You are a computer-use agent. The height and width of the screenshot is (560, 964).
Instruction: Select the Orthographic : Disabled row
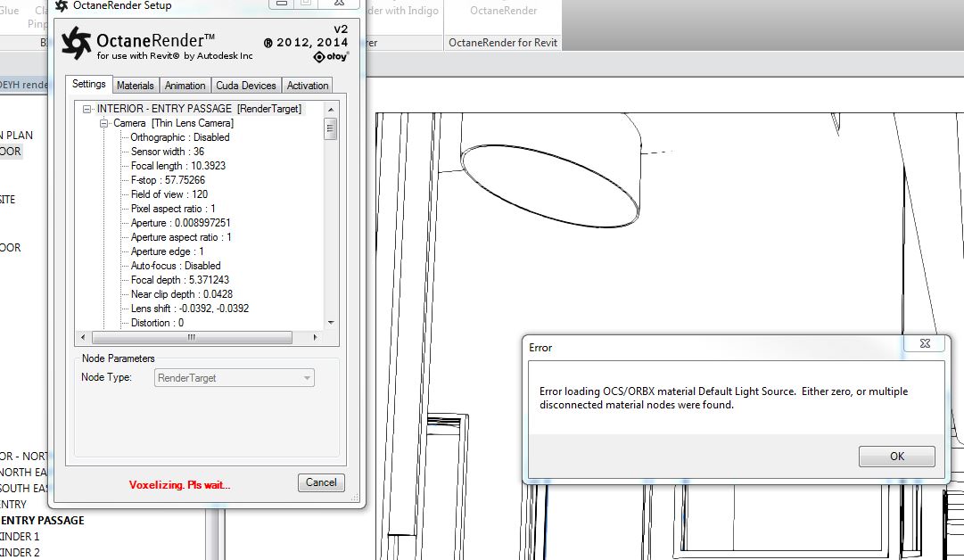point(180,137)
